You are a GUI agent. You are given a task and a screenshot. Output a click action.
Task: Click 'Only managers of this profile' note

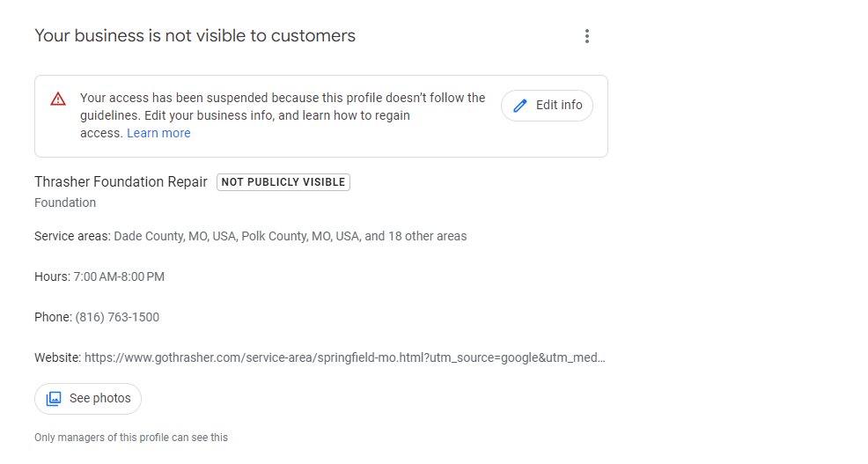[131, 438]
